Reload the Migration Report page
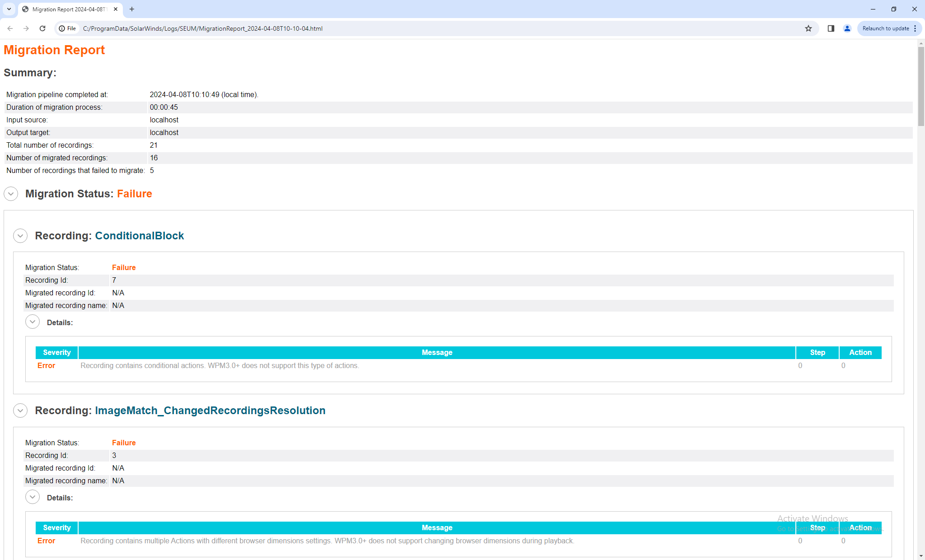925x560 pixels. click(42, 28)
